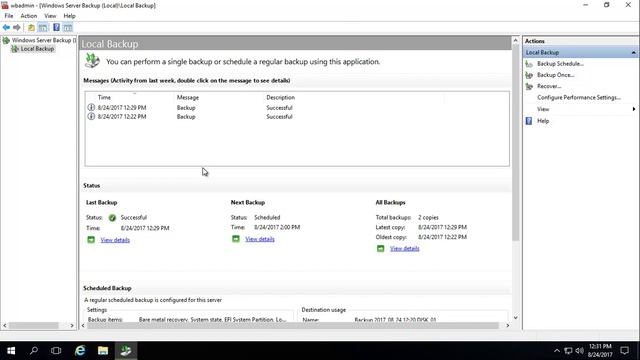
Task: Click main pane vertical scrollbar down arrow
Action: click(516, 318)
